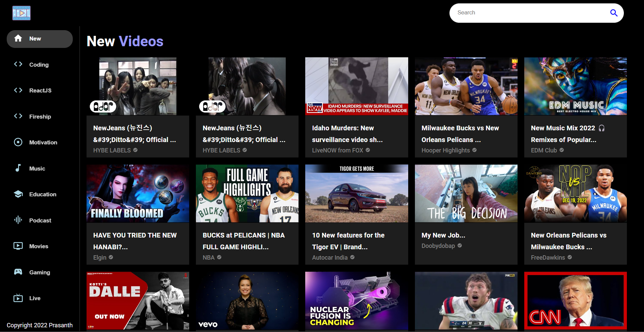Click verified badge next to Autocar India
The image size is (644, 332).
[x=352, y=257]
